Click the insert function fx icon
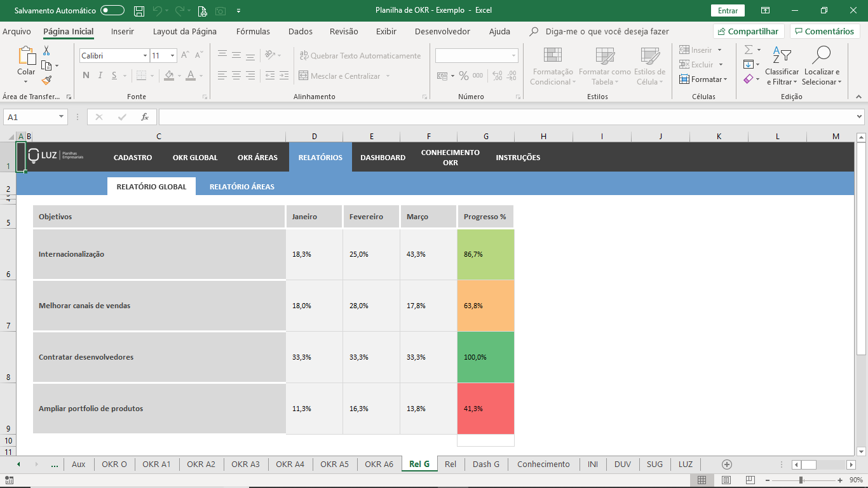The height and width of the screenshot is (488, 868). [x=145, y=117]
